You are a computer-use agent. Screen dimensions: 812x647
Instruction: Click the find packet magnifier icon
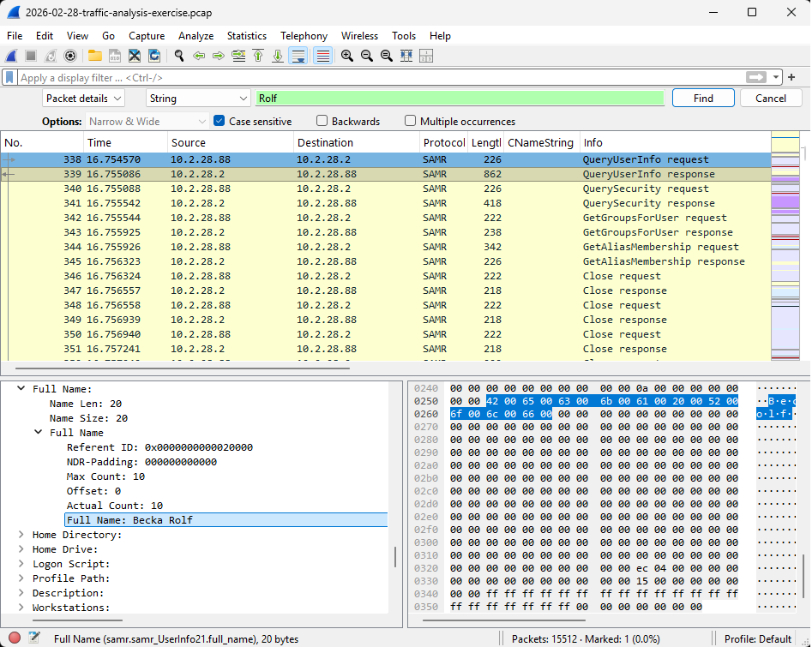point(179,56)
